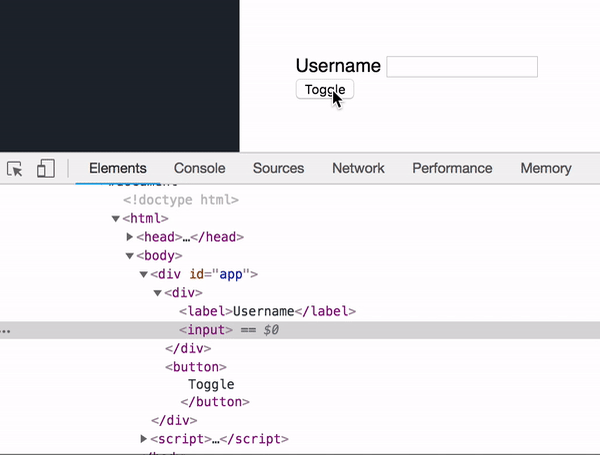Open the three-dot actions on the input row
Viewport: 600px width, 455px height.
pyautogui.click(x=5, y=330)
